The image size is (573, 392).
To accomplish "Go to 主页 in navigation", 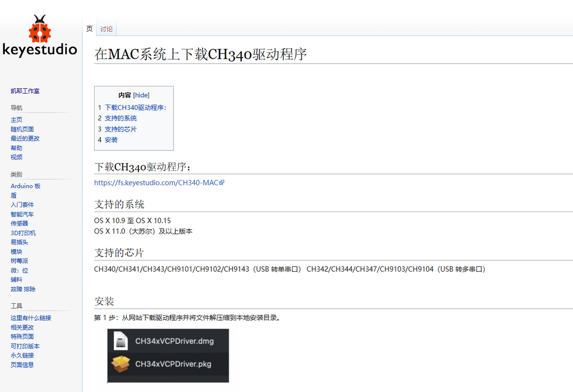I will coord(17,120).
